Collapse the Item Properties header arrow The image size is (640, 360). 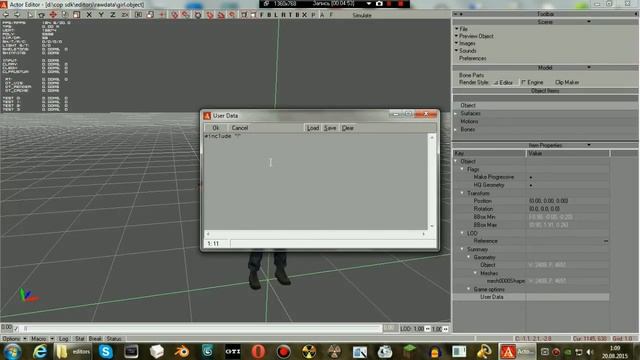(x=589, y=144)
